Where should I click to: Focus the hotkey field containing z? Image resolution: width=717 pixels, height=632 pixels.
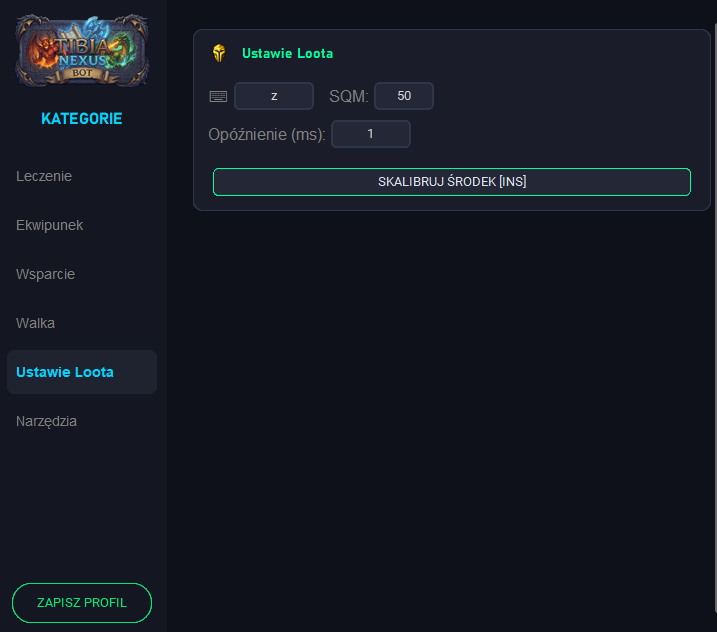coord(274,96)
